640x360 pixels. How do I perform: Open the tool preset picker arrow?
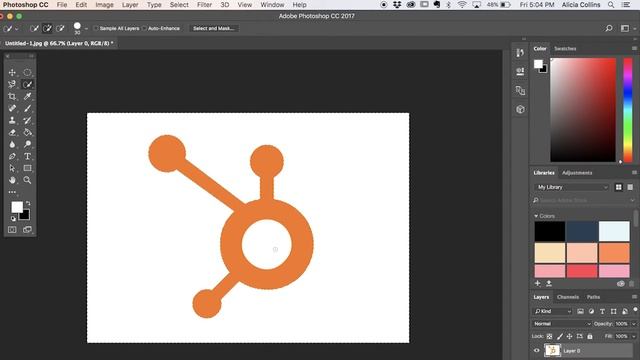(17, 29)
